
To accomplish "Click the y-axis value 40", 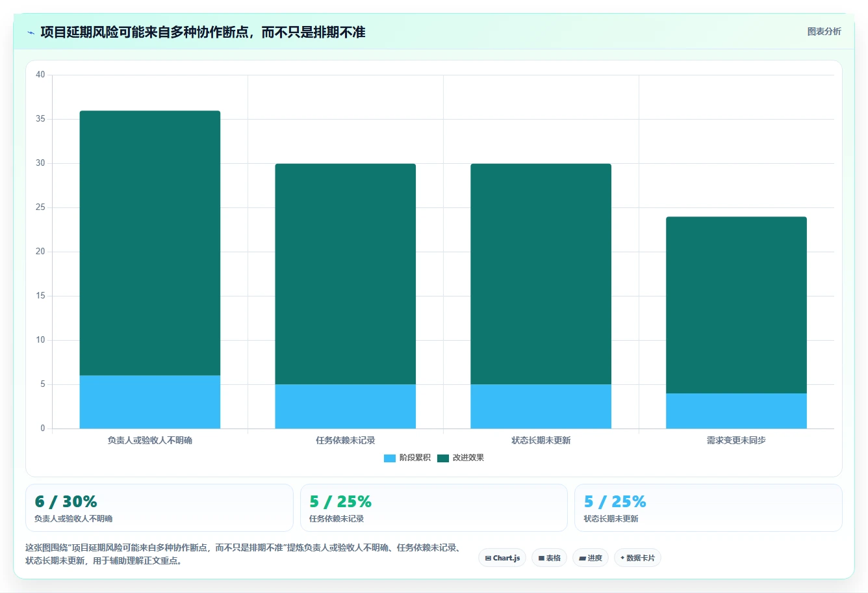I will (x=40, y=75).
